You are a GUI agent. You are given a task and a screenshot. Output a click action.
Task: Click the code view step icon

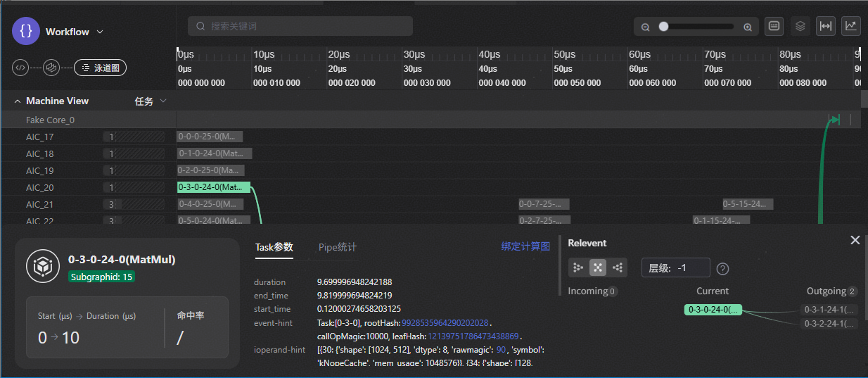click(21, 68)
